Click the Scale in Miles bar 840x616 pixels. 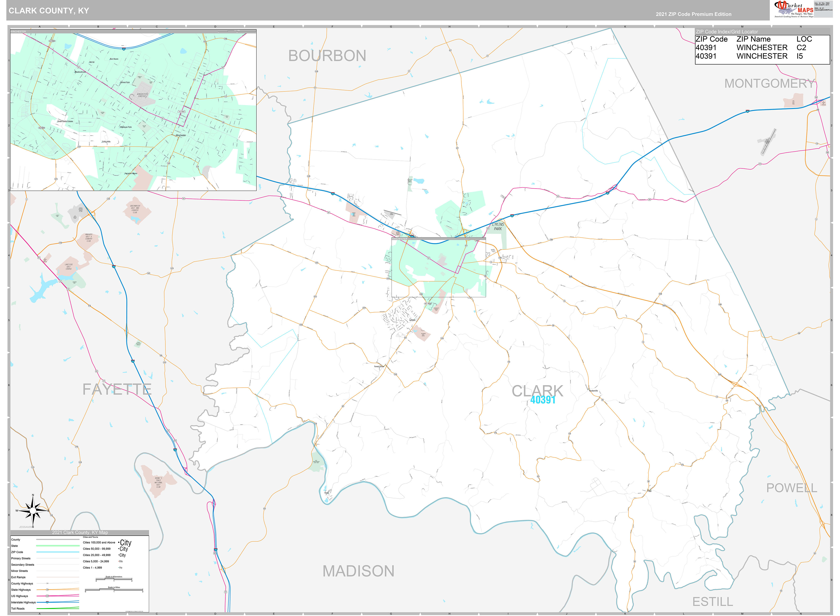114,590
